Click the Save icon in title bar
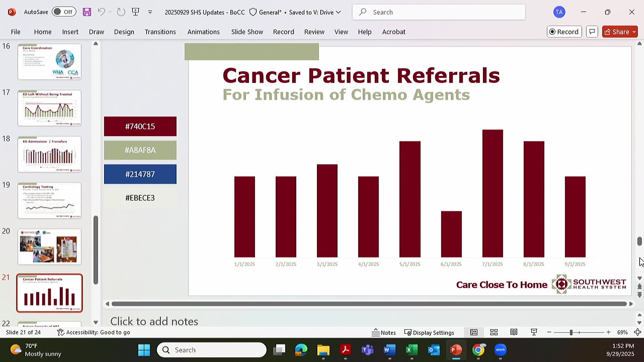Viewport: 644px width, 362px height. 87,12
